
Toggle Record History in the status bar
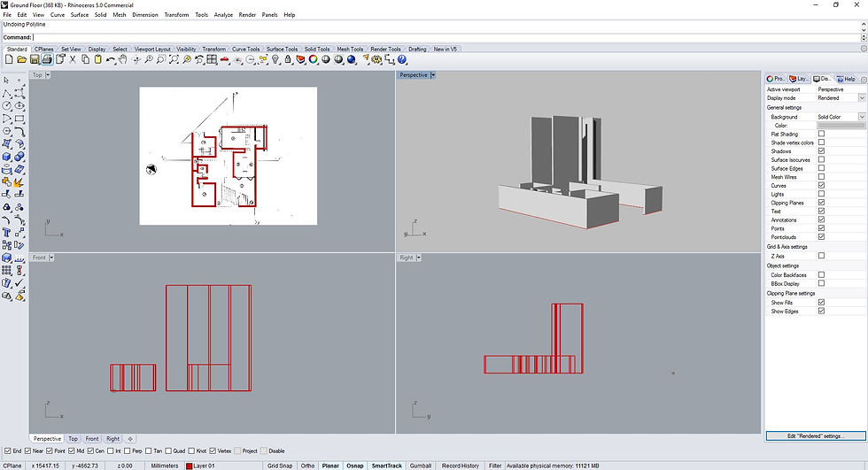[x=460, y=466]
